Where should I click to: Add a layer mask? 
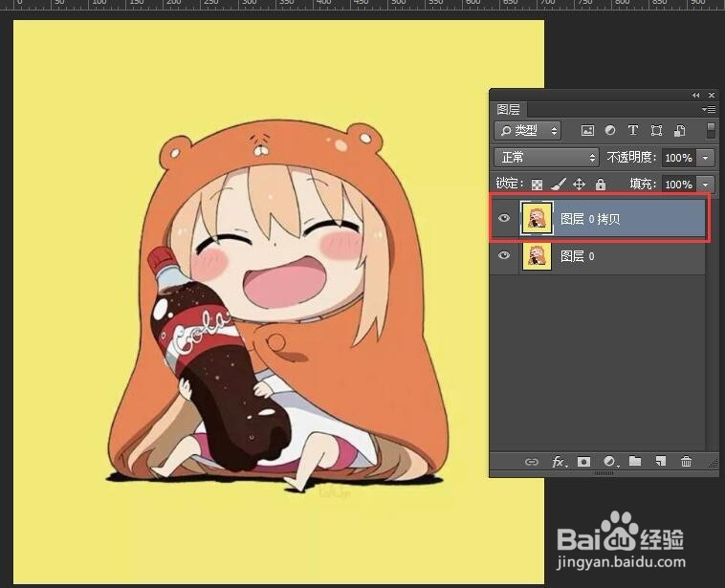pos(584,462)
